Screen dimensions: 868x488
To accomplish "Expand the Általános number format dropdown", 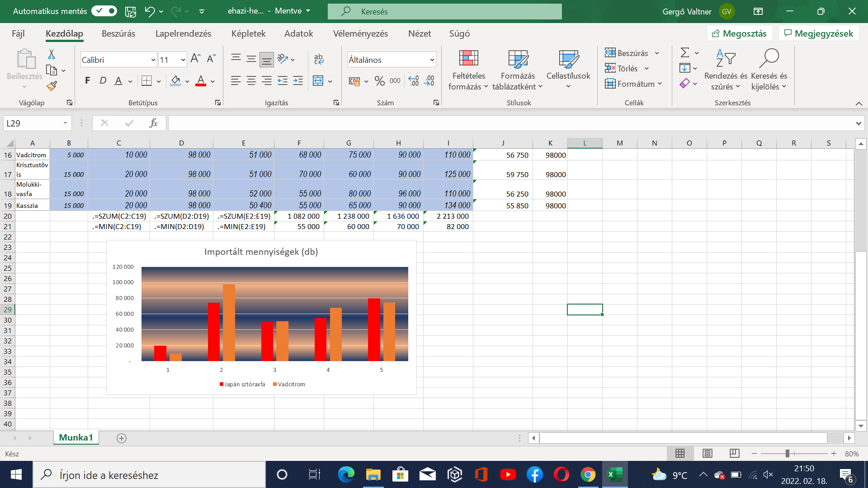I will point(432,60).
